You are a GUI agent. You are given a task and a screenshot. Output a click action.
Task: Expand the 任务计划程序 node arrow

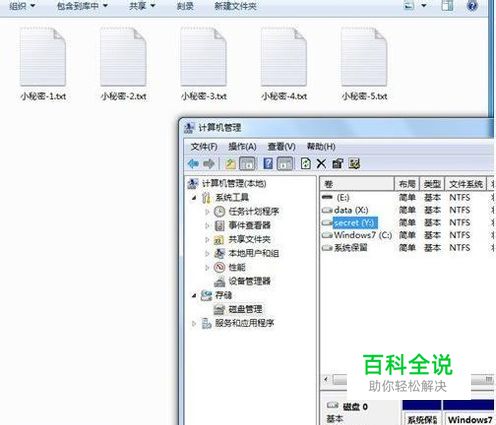point(207,212)
